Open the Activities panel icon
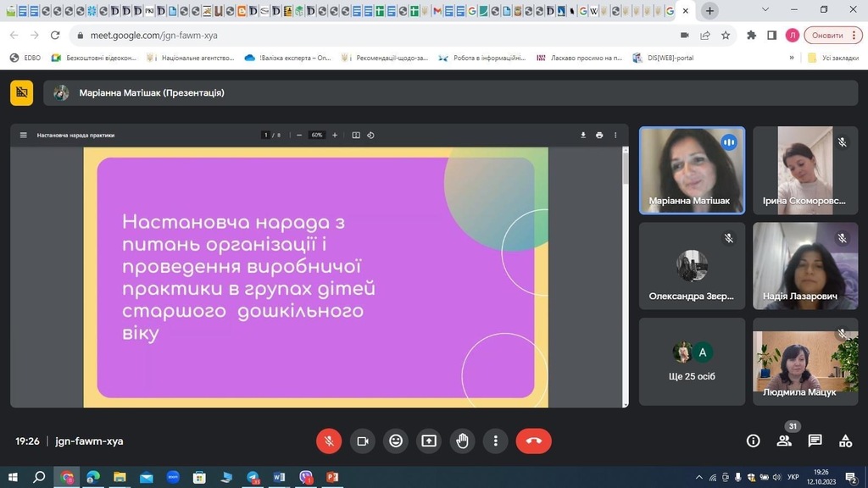 click(x=845, y=441)
